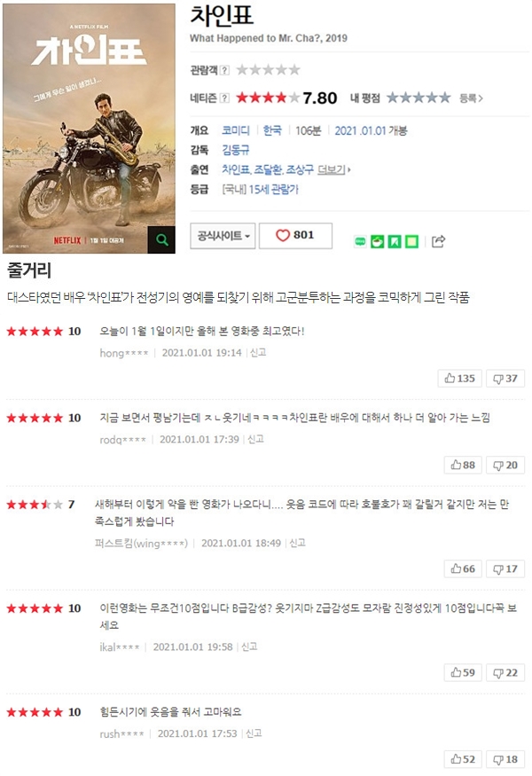The image size is (532, 776).
Task: Like ikal's review showing 59
Action: pyautogui.click(x=463, y=673)
